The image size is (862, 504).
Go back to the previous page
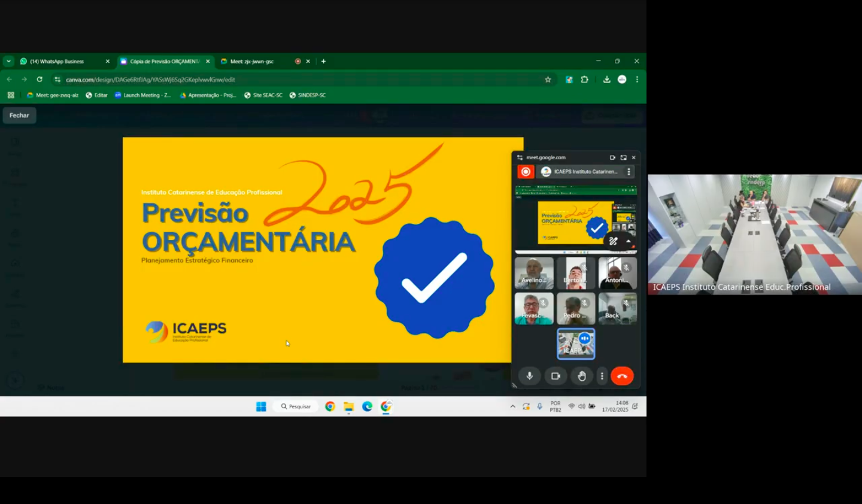pyautogui.click(x=9, y=79)
